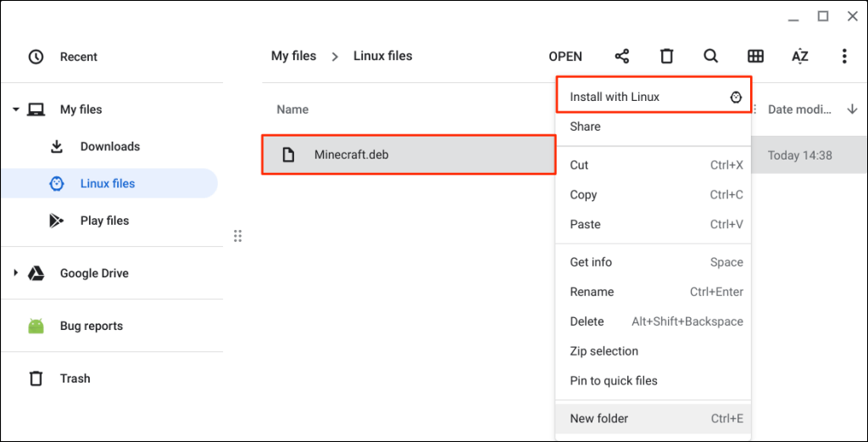This screenshot has height=442, width=868.
Task: Open the Downloads folder
Action: tap(109, 147)
